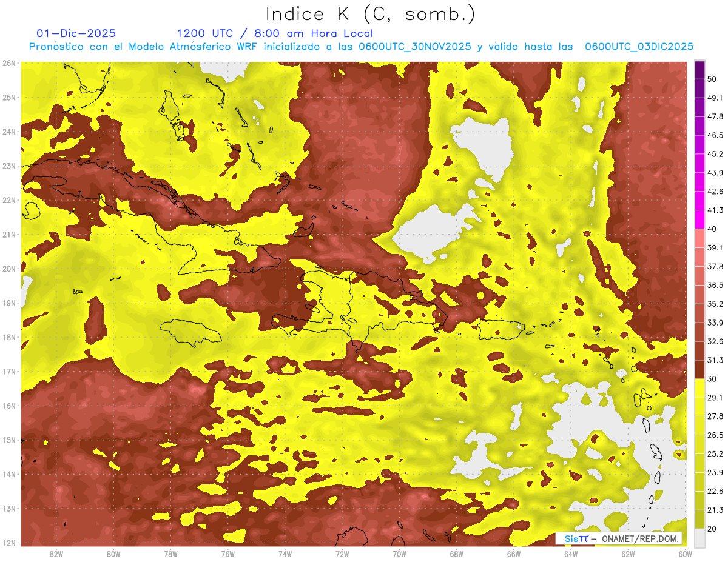Screen dimensions: 728x562
Task: Click the "30" colorbar value
Action: 712,379
